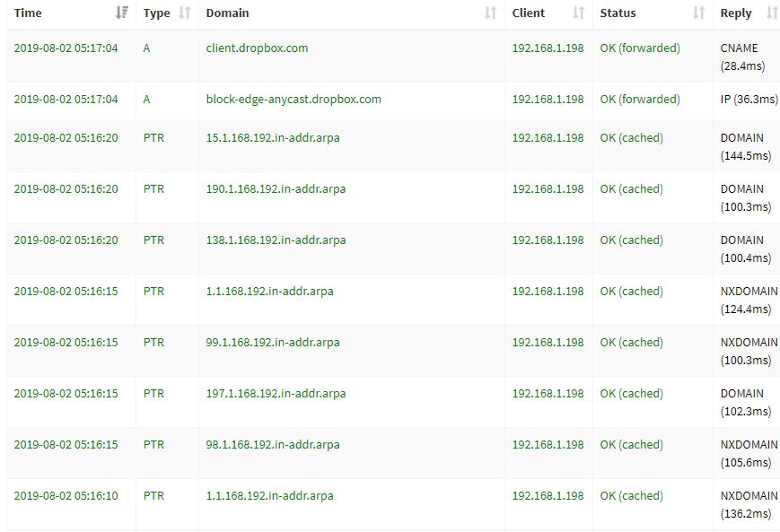This screenshot has width=780, height=532.
Task: Click the Domain column sort arrows
Action: coord(490,13)
